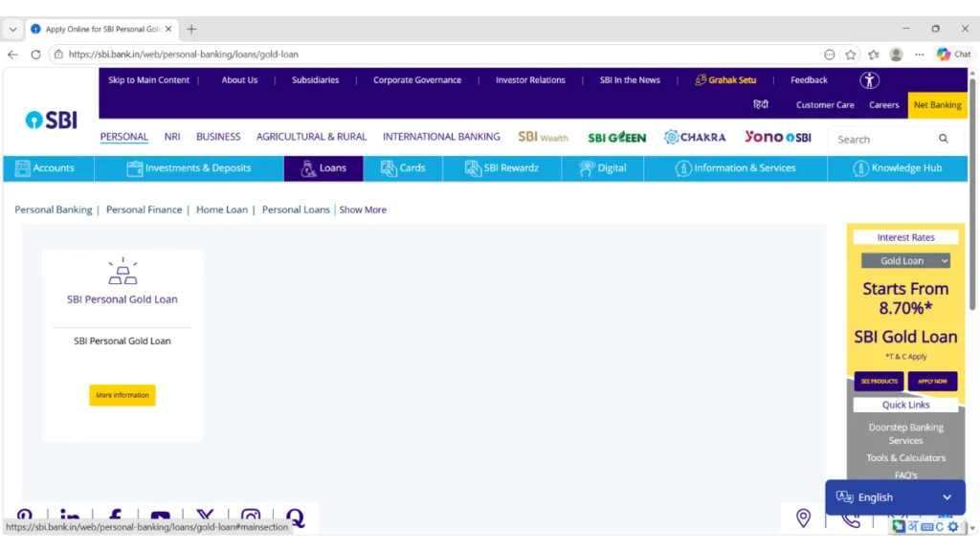Open SBI Green logo link

[616, 137]
